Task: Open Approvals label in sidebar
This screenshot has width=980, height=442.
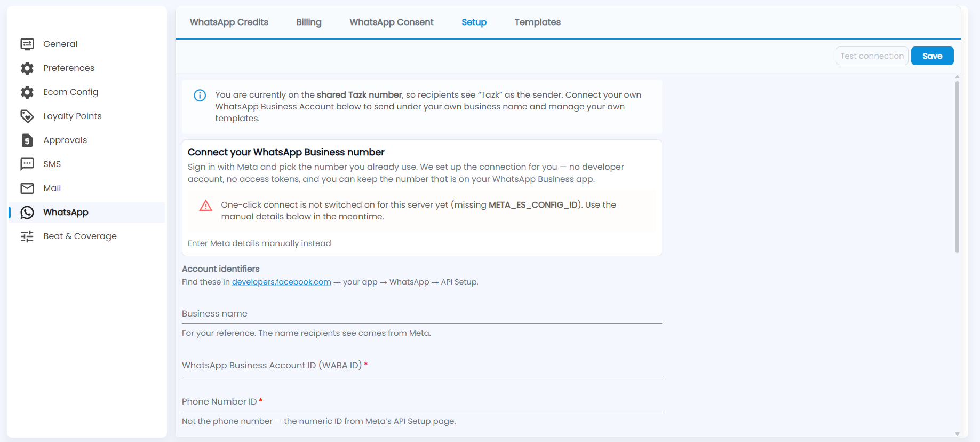Action: coord(65,140)
